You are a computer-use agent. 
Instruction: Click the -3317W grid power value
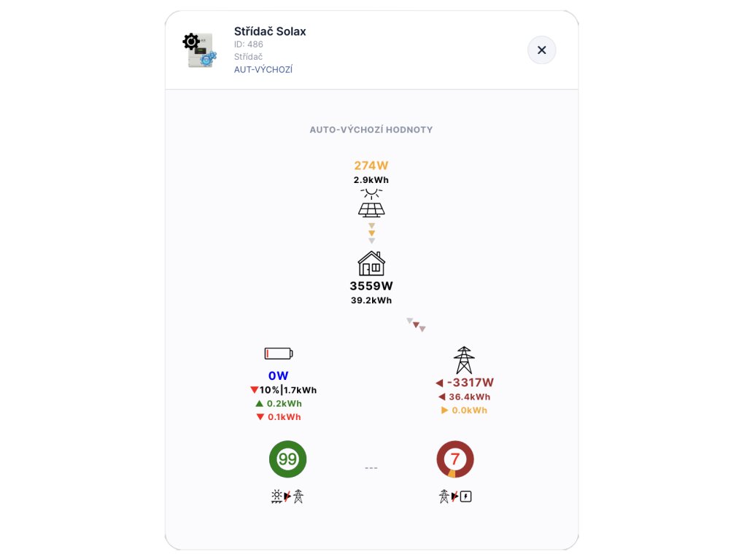click(470, 383)
